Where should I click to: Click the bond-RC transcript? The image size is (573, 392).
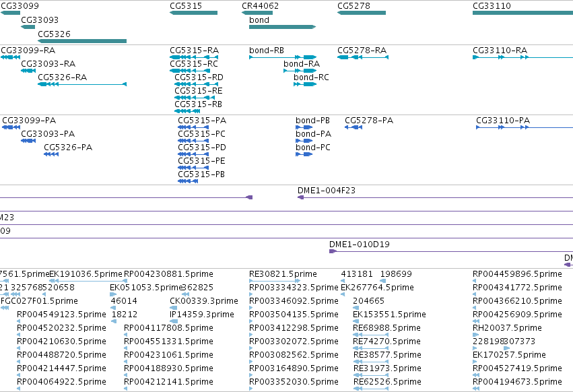[x=305, y=84]
